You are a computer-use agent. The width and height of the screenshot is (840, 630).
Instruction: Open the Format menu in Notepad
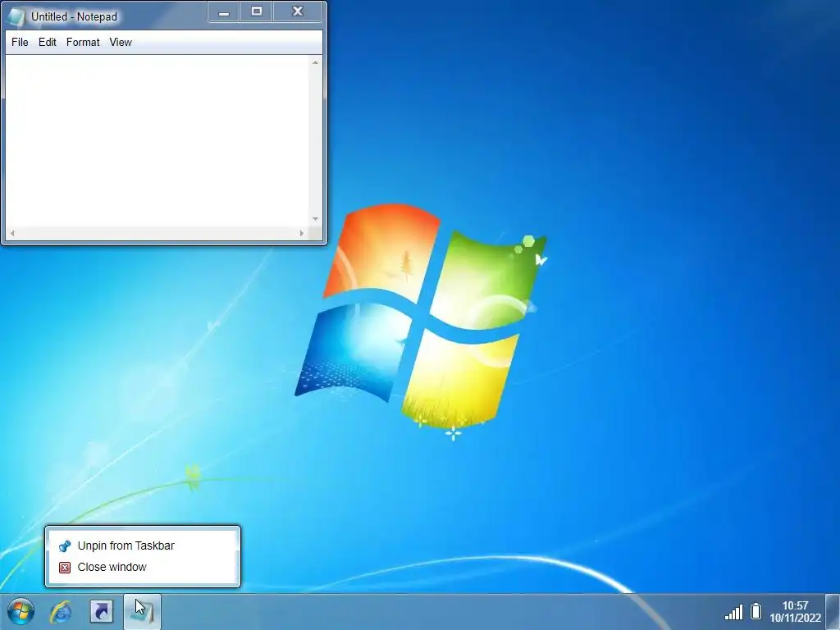click(x=83, y=43)
